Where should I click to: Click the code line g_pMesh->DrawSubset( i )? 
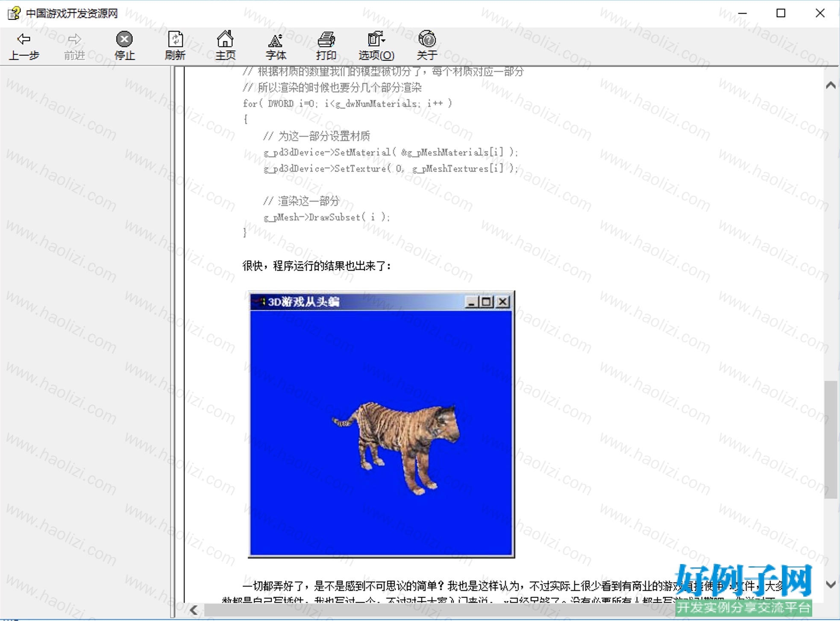point(327,217)
